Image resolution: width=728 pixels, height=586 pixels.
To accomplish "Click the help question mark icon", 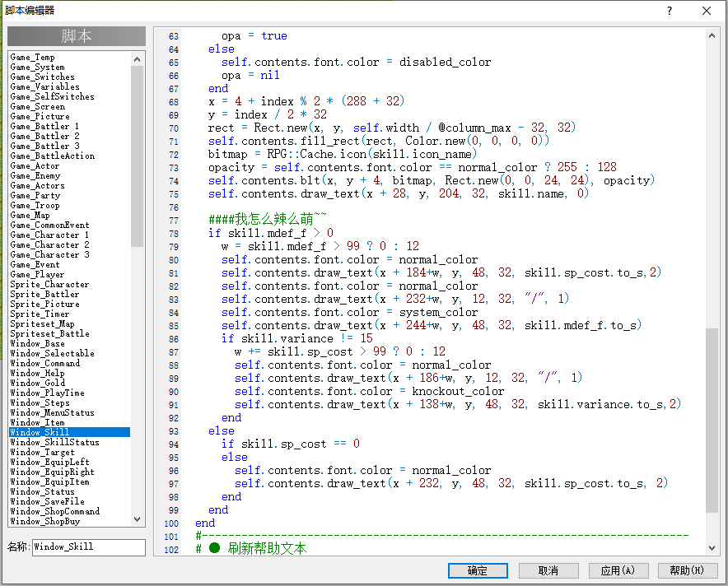I will click(669, 11).
